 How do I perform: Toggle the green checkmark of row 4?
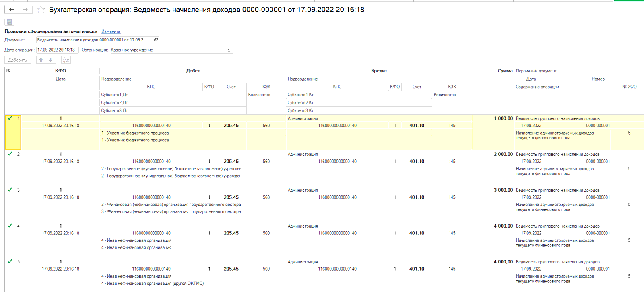pos(10,226)
